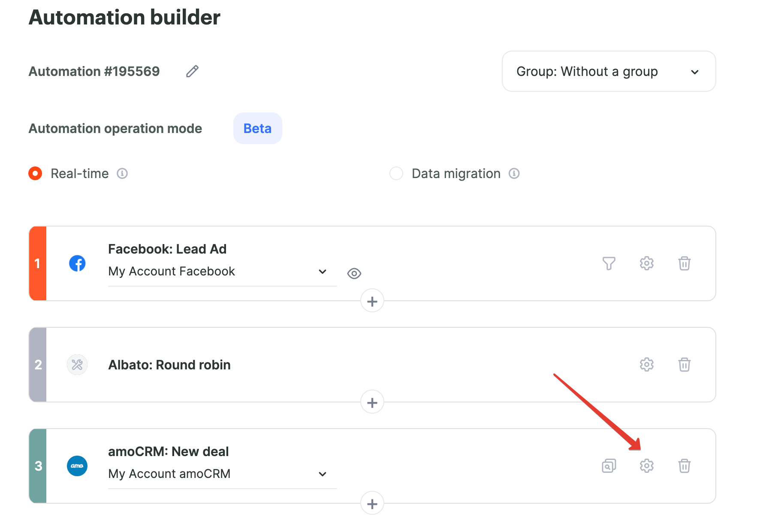This screenshot has width=766, height=532.
Task: Click the step number 3 teal tab
Action: 38,466
